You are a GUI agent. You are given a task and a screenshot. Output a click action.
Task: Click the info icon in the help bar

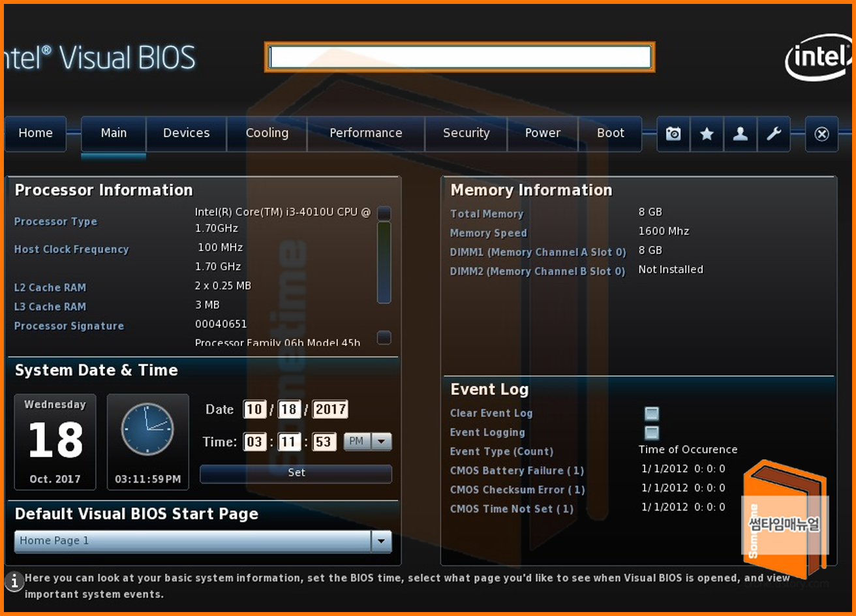(x=14, y=581)
